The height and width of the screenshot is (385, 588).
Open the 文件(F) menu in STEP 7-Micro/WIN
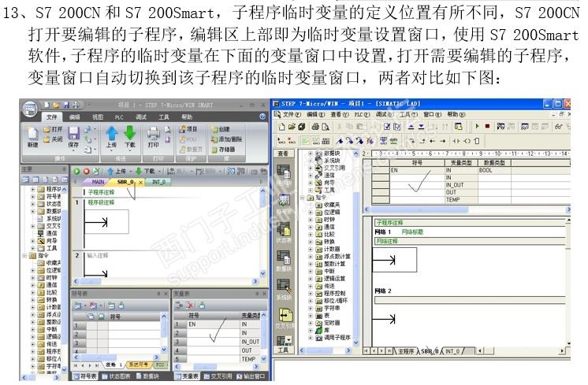292,114
